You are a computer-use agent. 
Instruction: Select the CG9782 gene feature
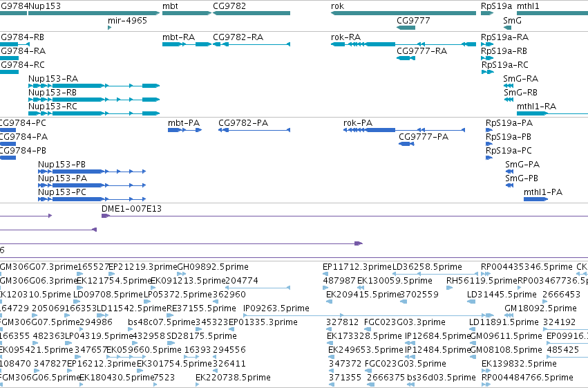point(252,13)
